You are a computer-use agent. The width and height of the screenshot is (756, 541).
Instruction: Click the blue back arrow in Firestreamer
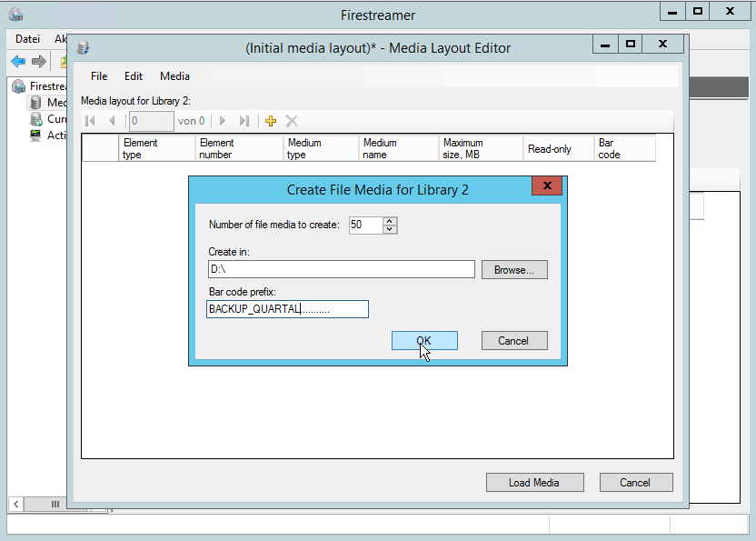click(17, 62)
